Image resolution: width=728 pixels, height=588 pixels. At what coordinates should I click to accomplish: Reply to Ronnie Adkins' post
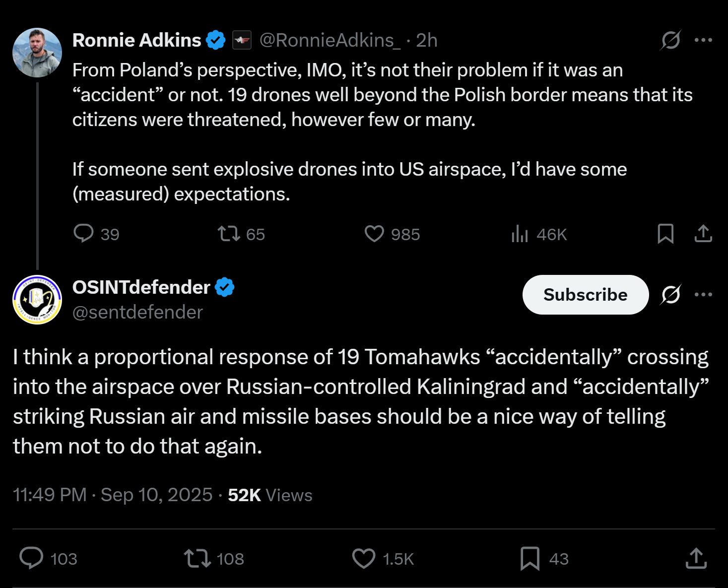83,233
